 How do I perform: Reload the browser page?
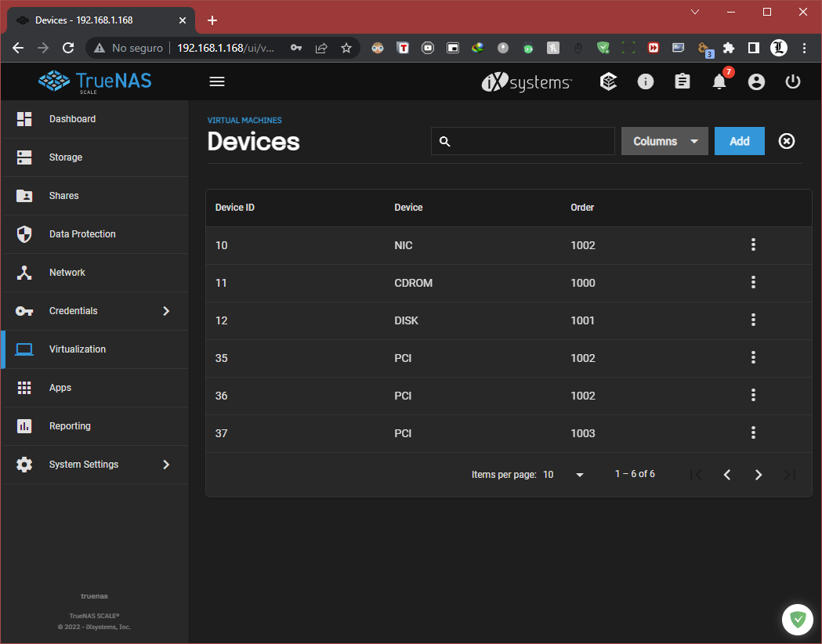[68, 49]
